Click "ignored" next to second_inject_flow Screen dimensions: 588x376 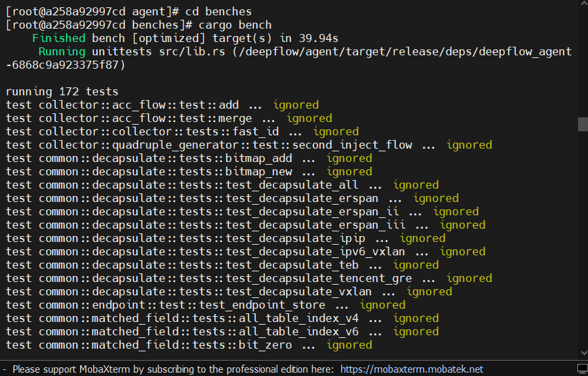tap(469, 145)
